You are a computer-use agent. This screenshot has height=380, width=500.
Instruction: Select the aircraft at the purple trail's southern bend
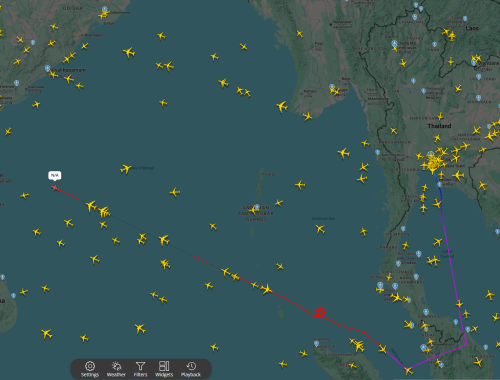click(408, 370)
